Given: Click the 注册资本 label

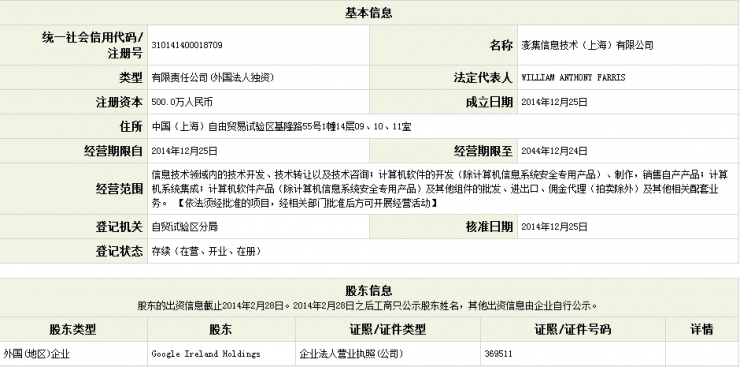Looking at the screenshot, I should pyautogui.click(x=119, y=102).
